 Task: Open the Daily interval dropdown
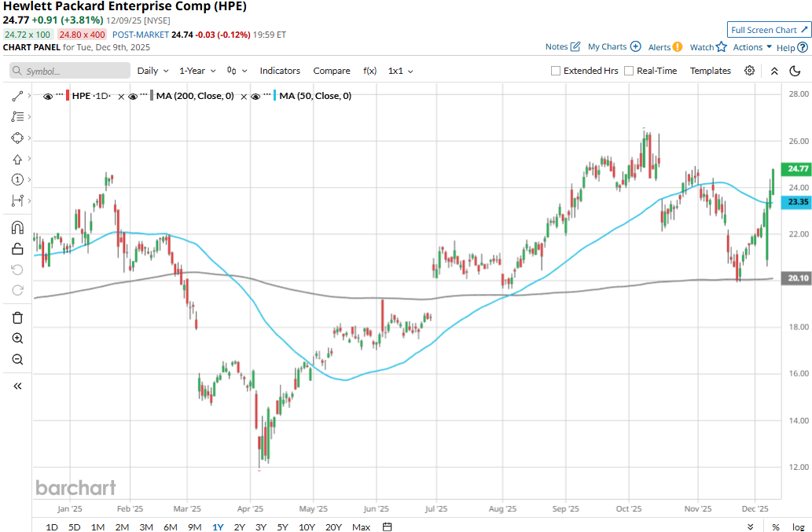pyautogui.click(x=152, y=71)
